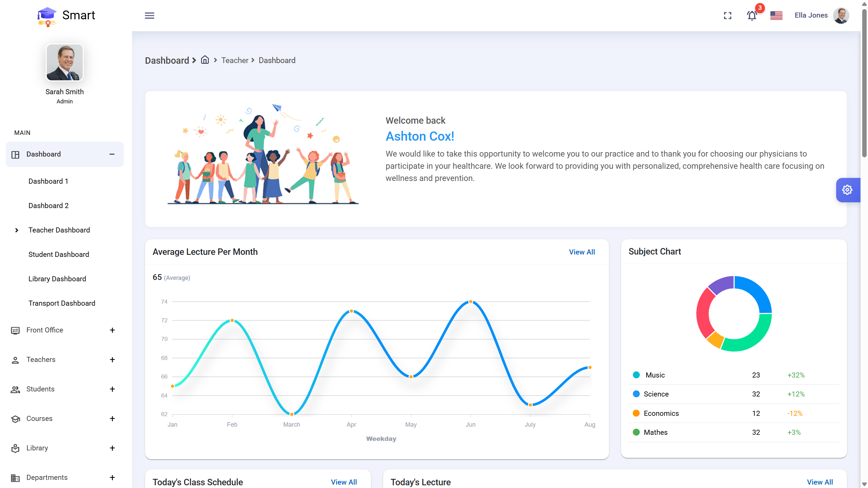Expand the Front Office menu
This screenshot has height=488, width=868.
112,330
